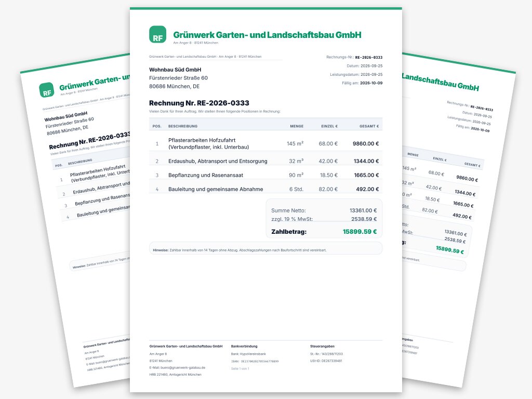The image size is (532, 399).
Task: Click the quantity '145 m²' on the center invoice
Action: [x=295, y=143]
